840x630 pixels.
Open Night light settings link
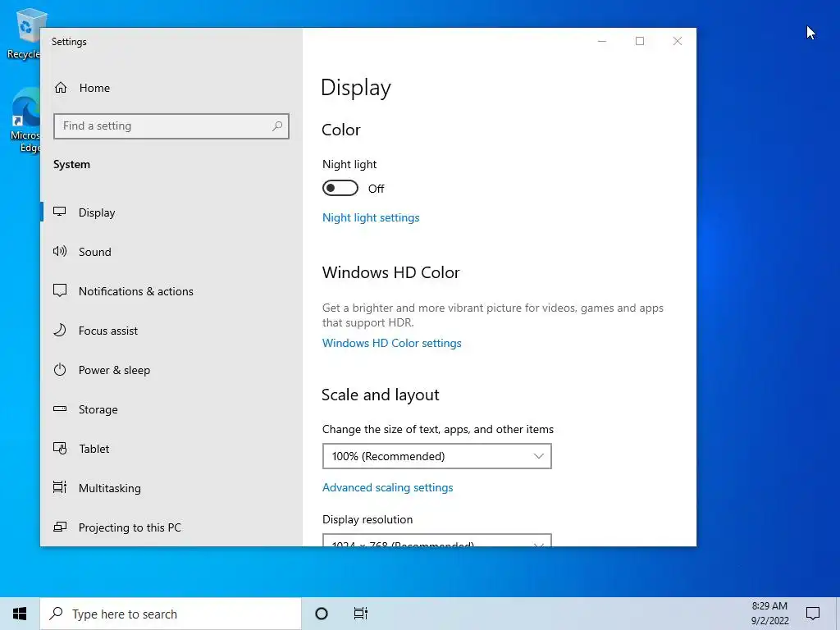(371, 217)
